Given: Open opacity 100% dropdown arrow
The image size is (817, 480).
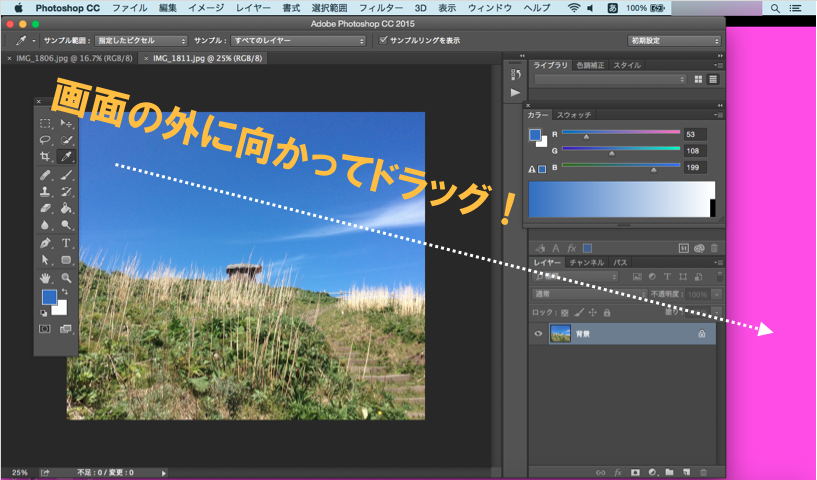Looking at the screenshot, I should (x=717, y=294).
